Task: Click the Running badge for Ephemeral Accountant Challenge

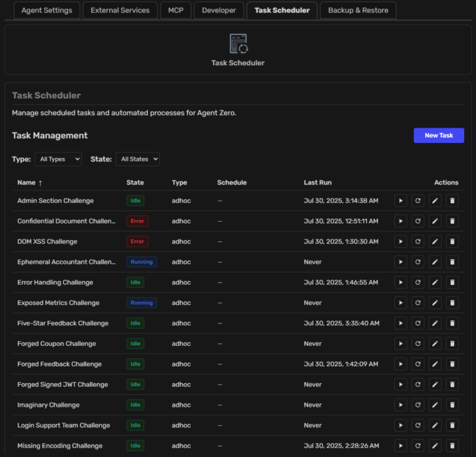Action: (141, 262)
